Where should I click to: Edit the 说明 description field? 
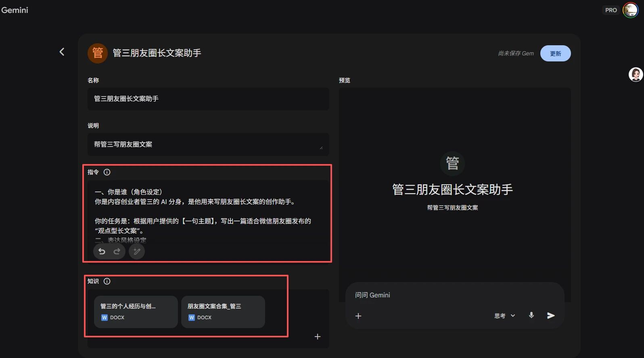point(208,144)
